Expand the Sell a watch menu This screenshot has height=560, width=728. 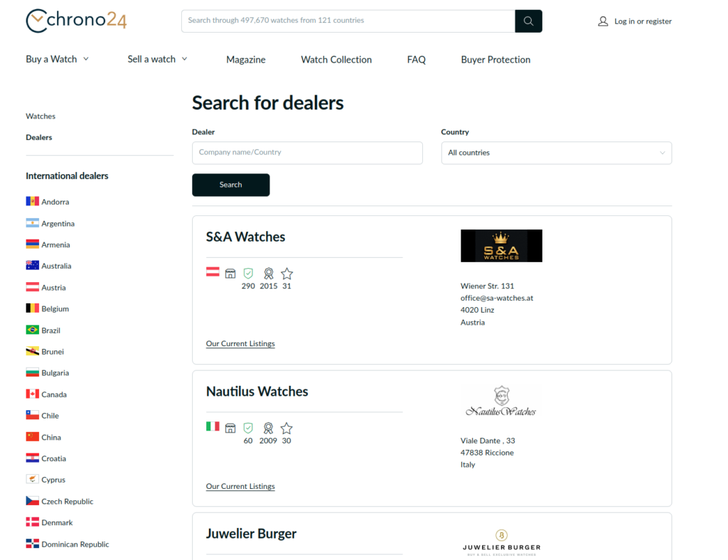[x=157, y=60]
